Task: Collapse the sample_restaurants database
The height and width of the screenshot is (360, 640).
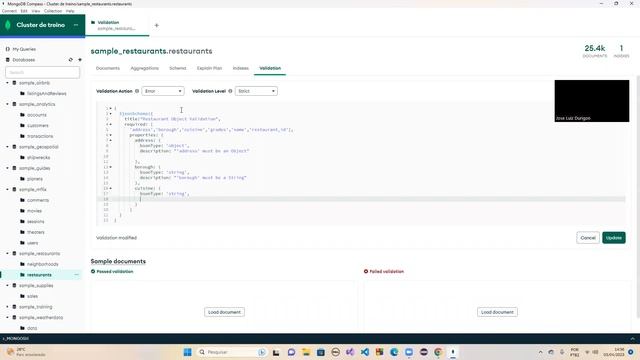Action: (x=7, y=253)
